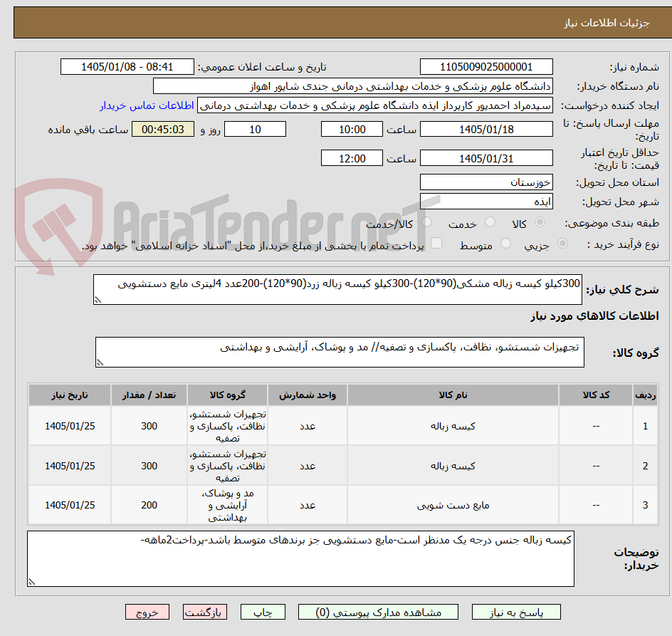Screen dimensions: 672x636
Task: Select the متوسط purchase type radio
Action: coord(505,244)
